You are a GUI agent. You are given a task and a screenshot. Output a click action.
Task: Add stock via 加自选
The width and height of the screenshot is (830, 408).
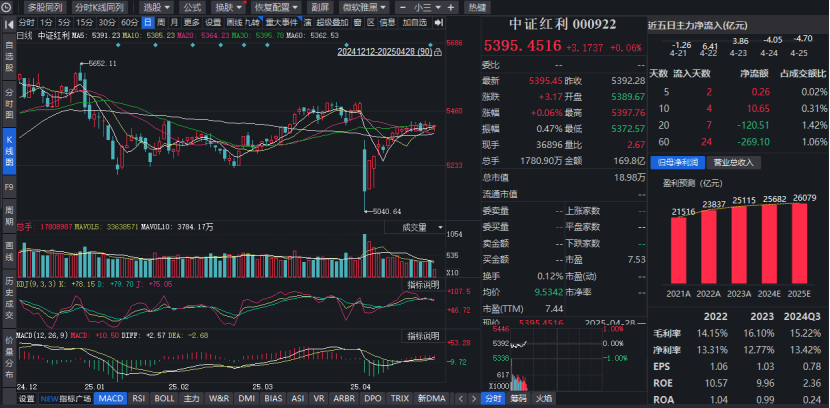point(414,23)
